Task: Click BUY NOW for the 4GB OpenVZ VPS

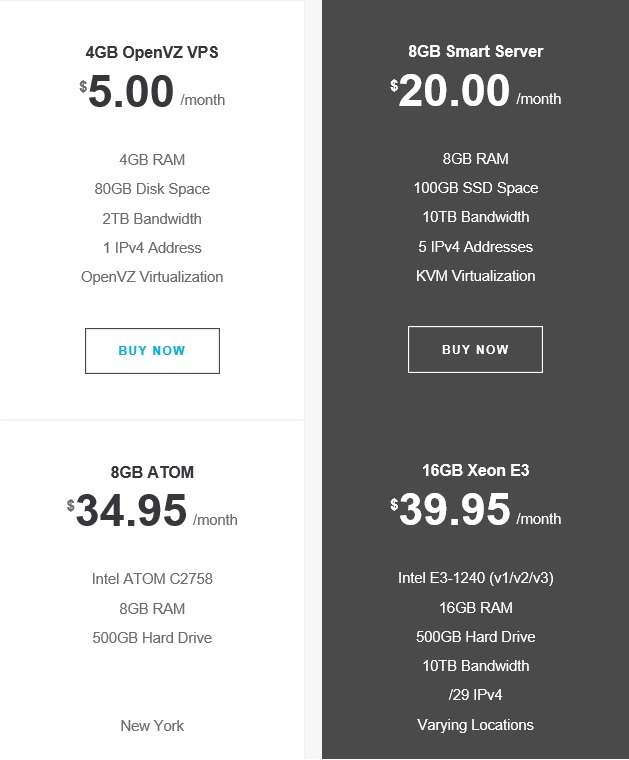Action: point(152,351)
